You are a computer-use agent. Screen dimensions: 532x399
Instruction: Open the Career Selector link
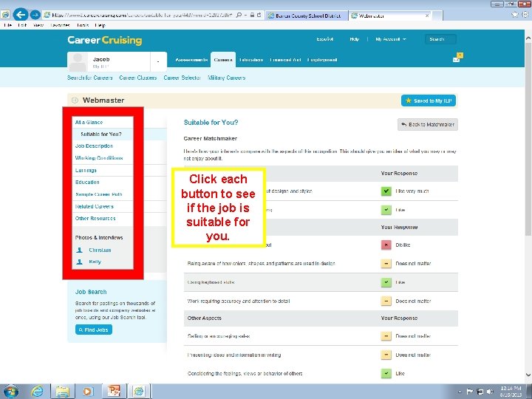(x=183, y=78)
